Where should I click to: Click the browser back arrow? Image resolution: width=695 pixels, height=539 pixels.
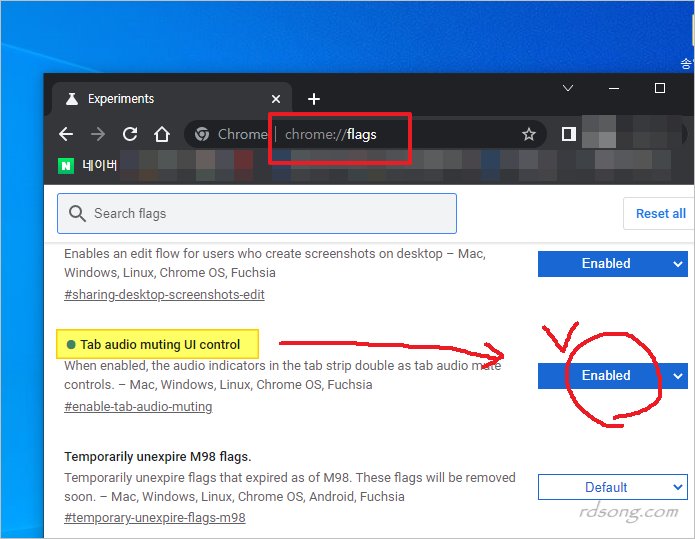pyautogui.click(x=66, y=134)
